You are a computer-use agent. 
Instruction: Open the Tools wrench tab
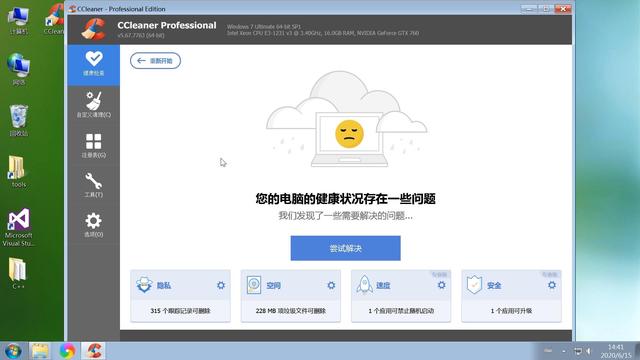94,185
